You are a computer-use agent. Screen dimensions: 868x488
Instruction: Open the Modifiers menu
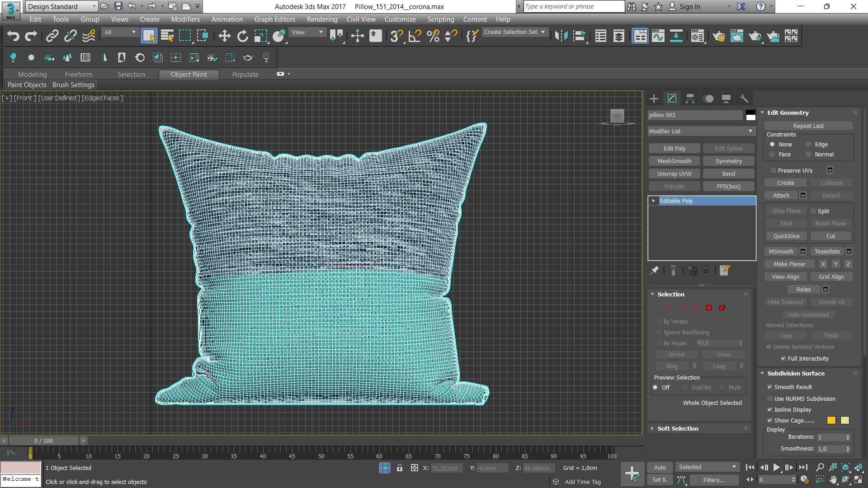(185, 19)
